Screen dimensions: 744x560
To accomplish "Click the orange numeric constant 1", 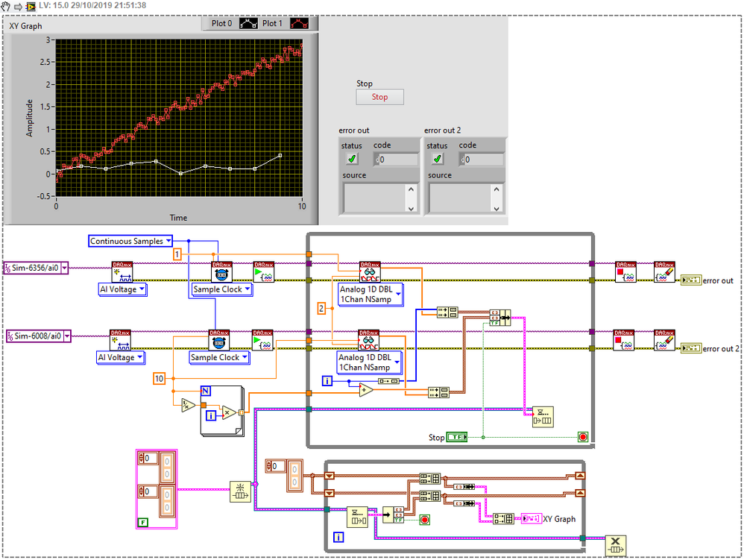I will pos(177,254).
